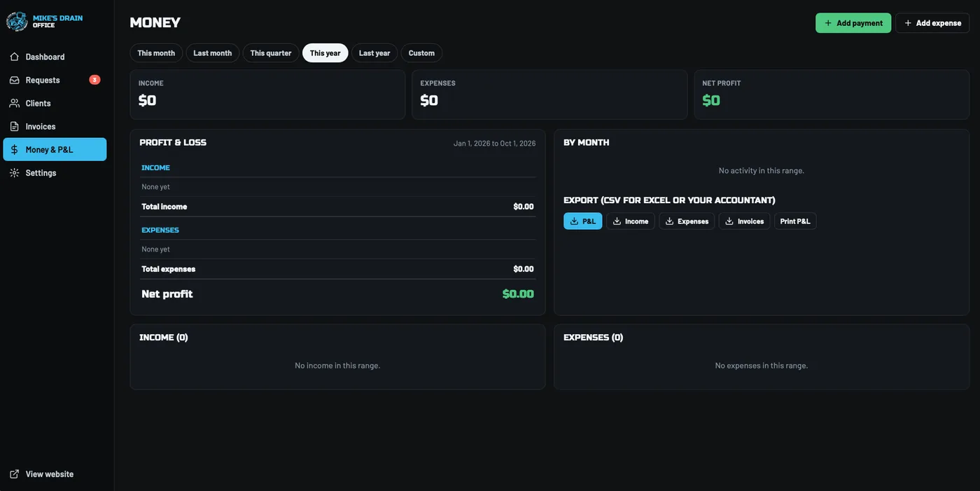980x491 pixels.
Task: Click the 'Net profit' row label
Action: click(167, 294)
